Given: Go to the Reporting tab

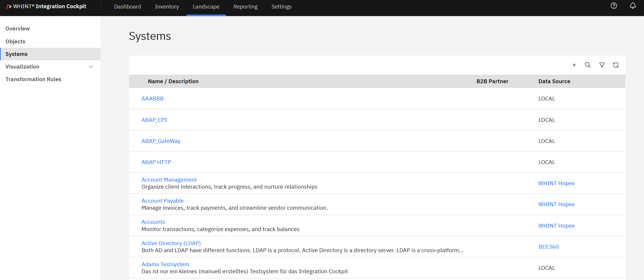Looking at the screenshot, I should (245, 7).
